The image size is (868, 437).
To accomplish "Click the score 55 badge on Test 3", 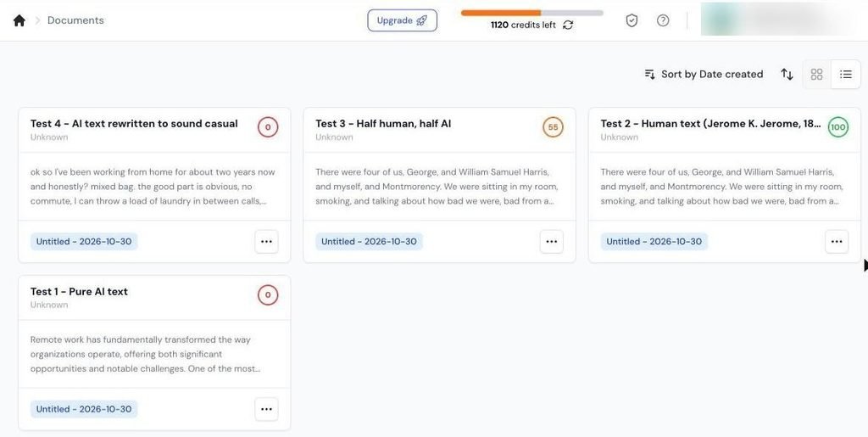I will click(x=553, y=127).
